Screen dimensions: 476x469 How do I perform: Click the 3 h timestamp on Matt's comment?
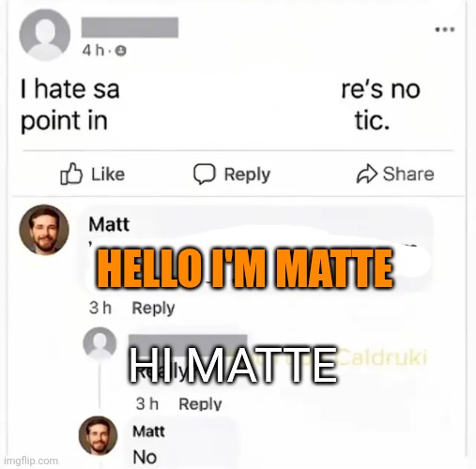[100, 308]
